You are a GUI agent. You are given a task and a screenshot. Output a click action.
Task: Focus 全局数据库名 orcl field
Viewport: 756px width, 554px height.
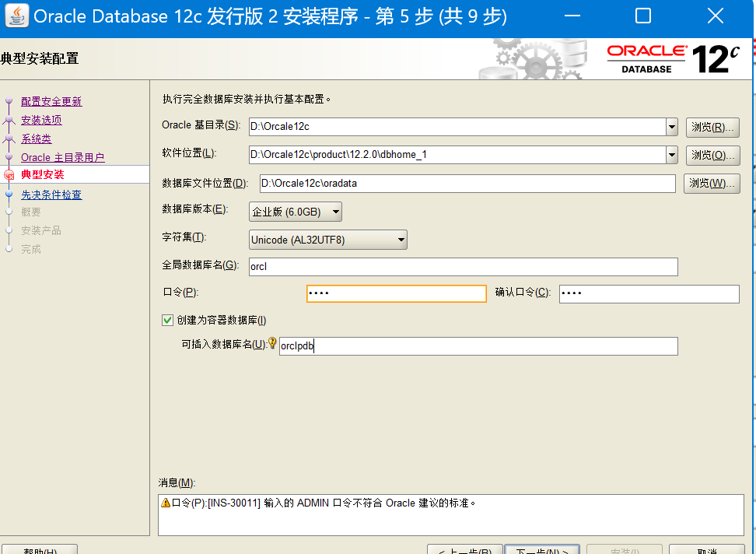point(464,267)
